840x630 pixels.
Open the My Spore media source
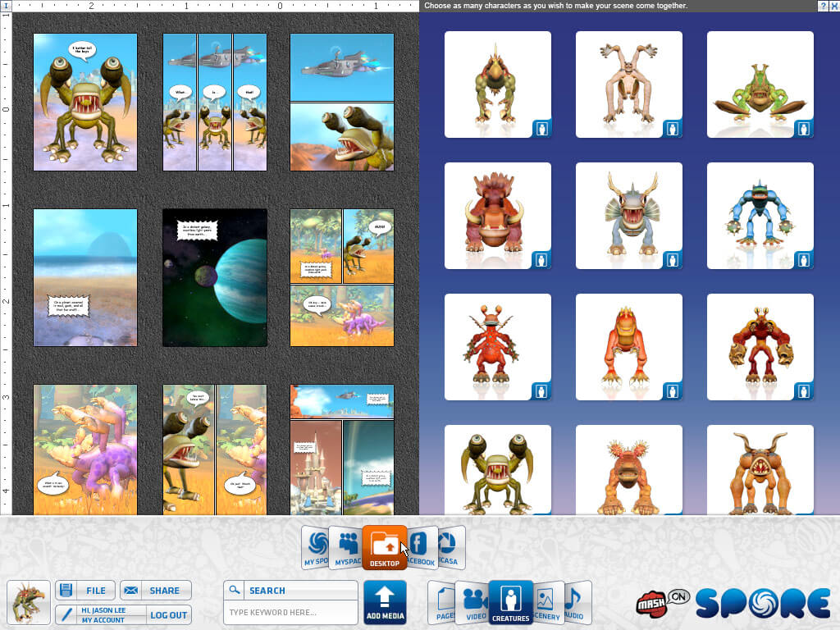315,547
